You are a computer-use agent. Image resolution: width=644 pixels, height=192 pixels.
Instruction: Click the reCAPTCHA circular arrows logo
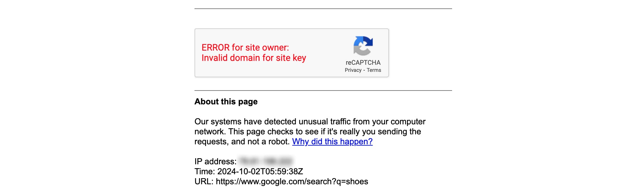[x=363, y=46]
